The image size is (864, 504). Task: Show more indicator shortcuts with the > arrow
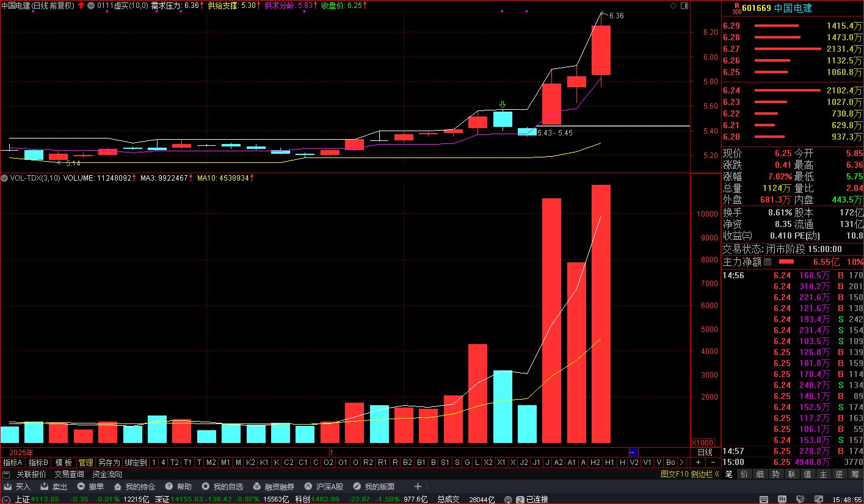pos(681,463)
